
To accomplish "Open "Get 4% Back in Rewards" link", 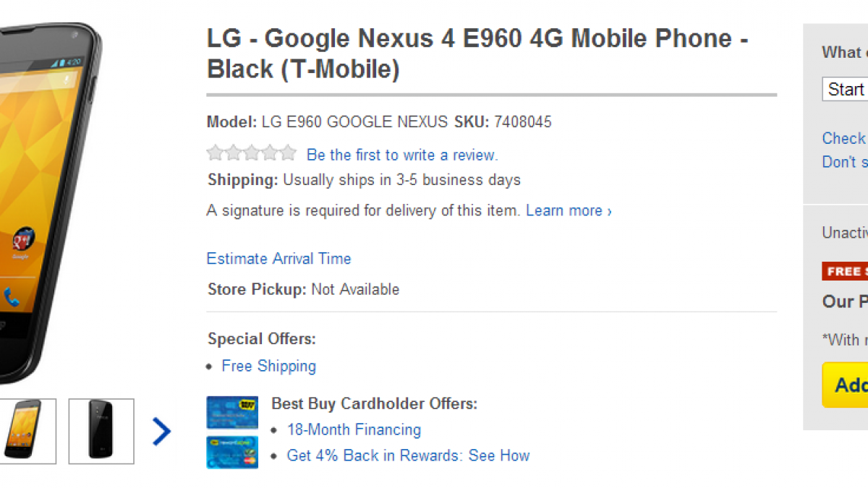I will (408, 455).
